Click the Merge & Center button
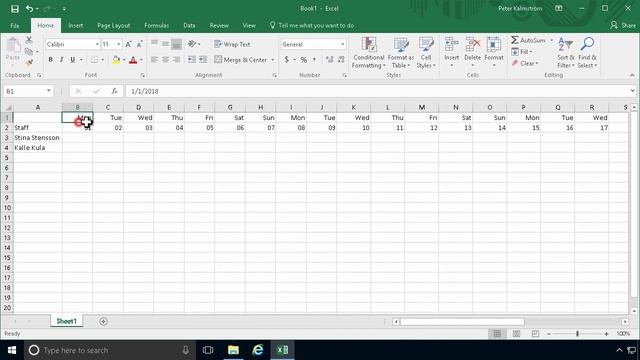Screen dimensions: 640x360 coord(240,60)
